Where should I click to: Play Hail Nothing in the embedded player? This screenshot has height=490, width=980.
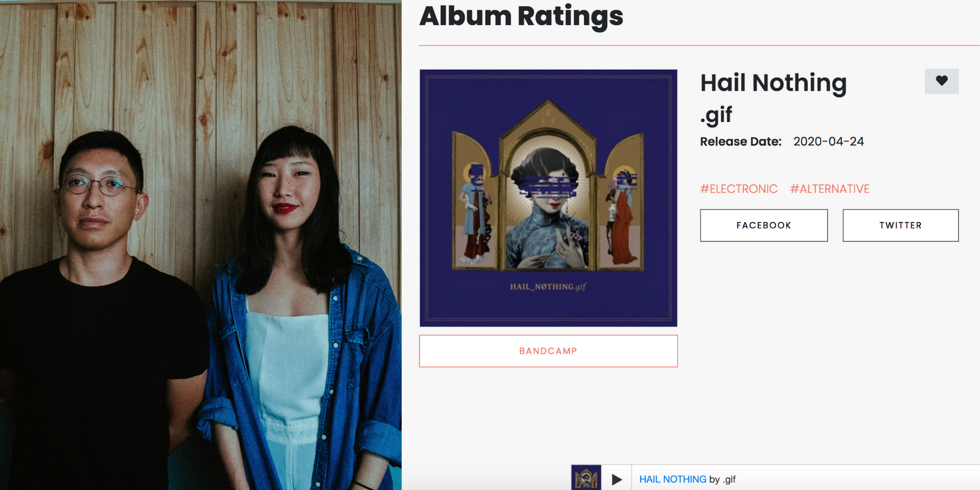[617, 479]
